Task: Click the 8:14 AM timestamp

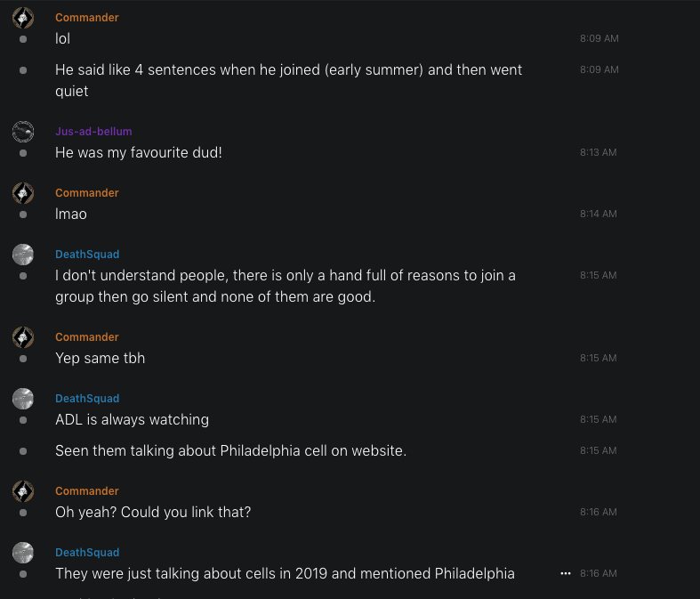Action: coord(598,215)
